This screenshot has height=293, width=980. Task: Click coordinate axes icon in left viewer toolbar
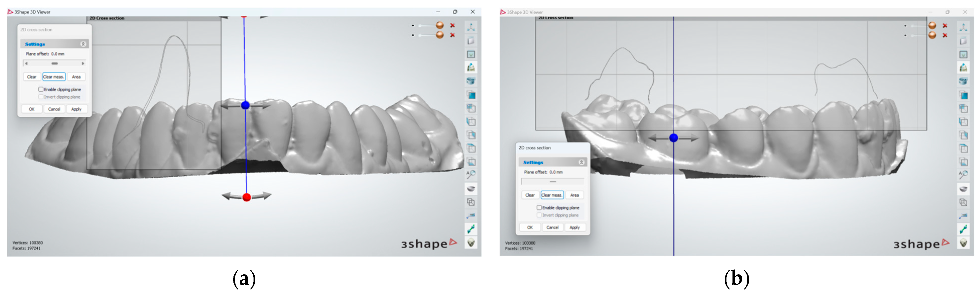point(471,27)
